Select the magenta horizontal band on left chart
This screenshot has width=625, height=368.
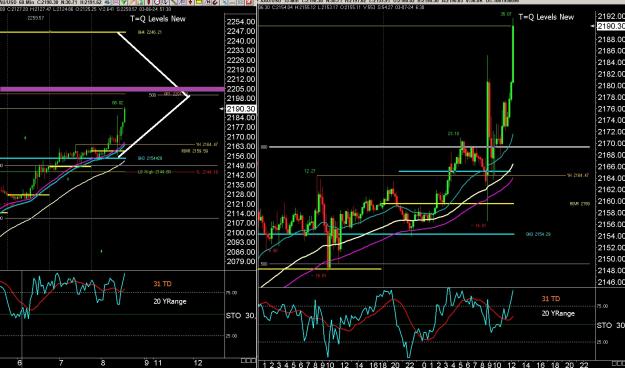click(x=112, y=89)
